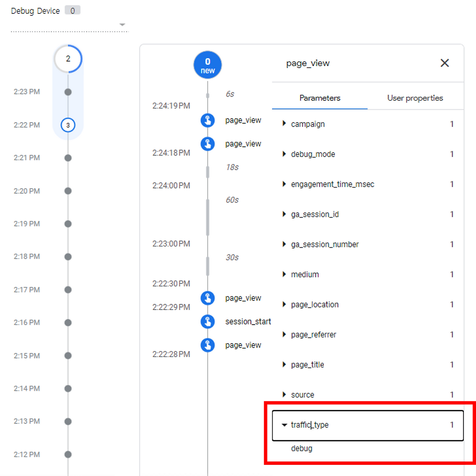476x476 pixels.
Task: Click the debug value under traffic_type
Action: (302, 448)
